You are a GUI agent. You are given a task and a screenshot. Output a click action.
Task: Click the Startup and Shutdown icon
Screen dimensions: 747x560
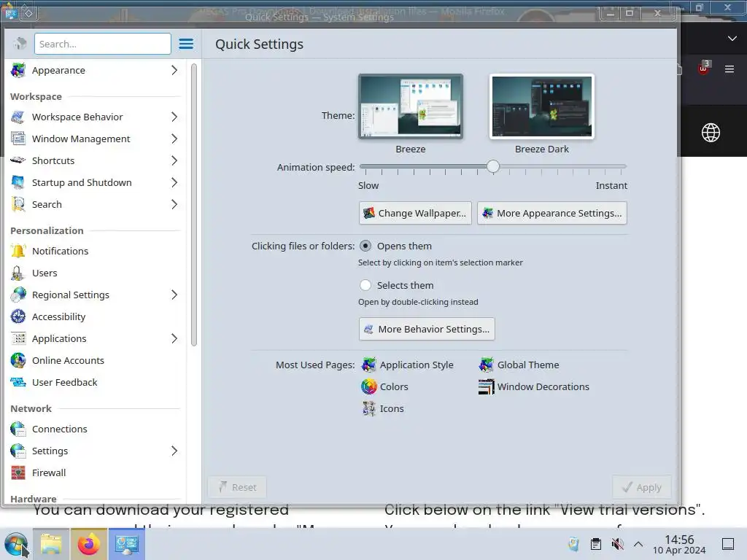tap(18, 182)
